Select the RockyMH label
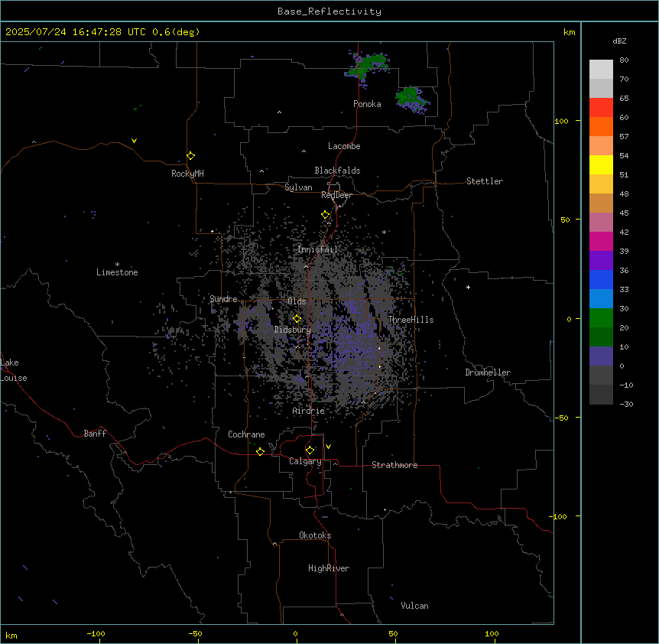 (x=187, y=174)
